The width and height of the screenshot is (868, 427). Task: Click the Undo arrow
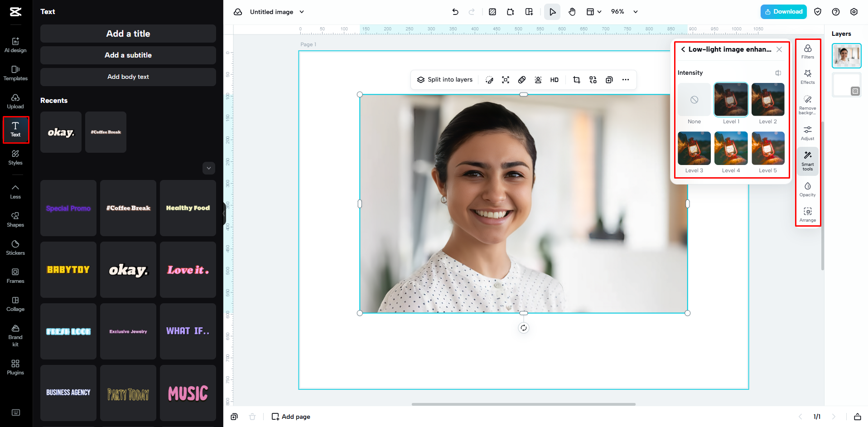coord(455,12)
